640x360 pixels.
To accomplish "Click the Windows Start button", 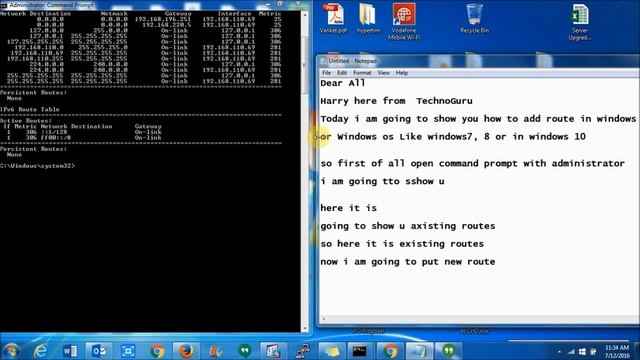I will [x=11, y=351].
